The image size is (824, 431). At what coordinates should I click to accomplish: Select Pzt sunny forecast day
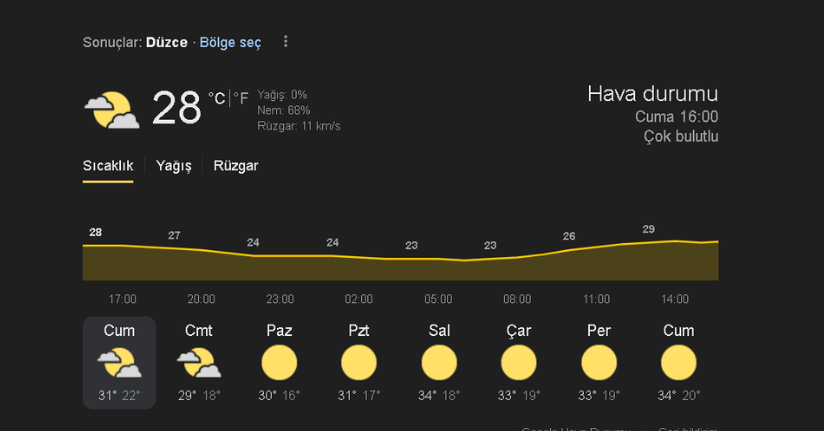pyautogui.click(x=359, y=363)
